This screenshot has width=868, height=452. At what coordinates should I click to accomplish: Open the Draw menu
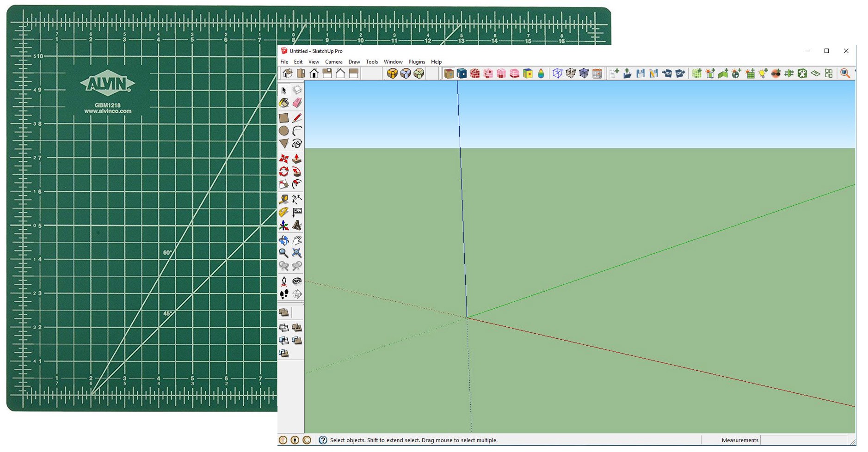point(354,62)
